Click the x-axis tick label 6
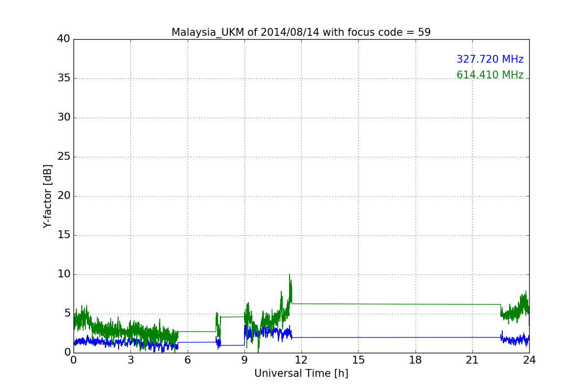 [187, 360]
